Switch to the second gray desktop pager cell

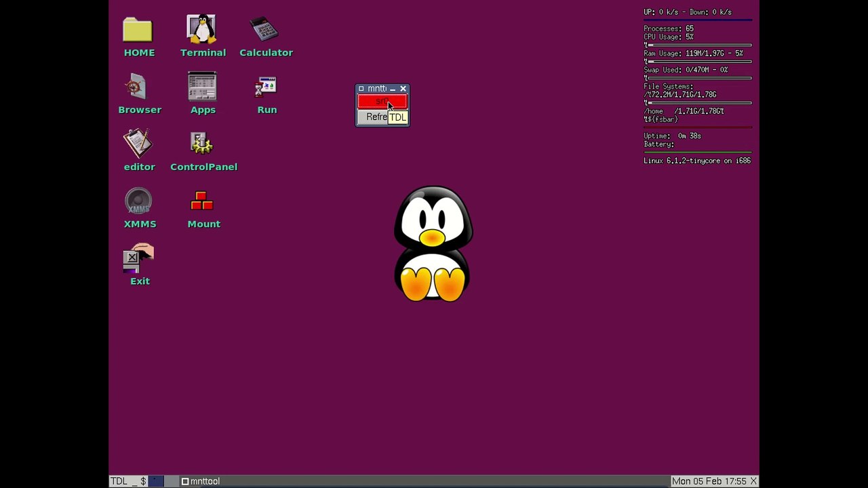[x=171, y=481]
